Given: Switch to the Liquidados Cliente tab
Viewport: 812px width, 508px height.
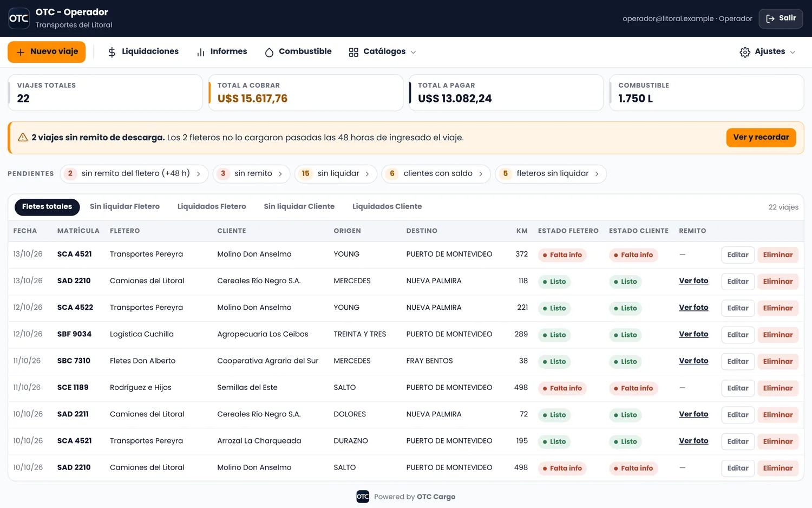Looking at the screenshot, I should 387,207.
